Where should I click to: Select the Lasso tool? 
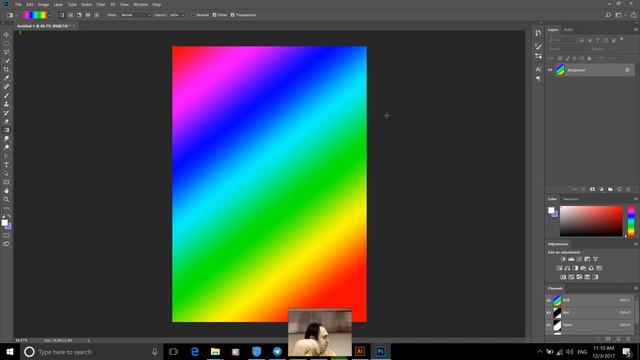pos(6,52)
